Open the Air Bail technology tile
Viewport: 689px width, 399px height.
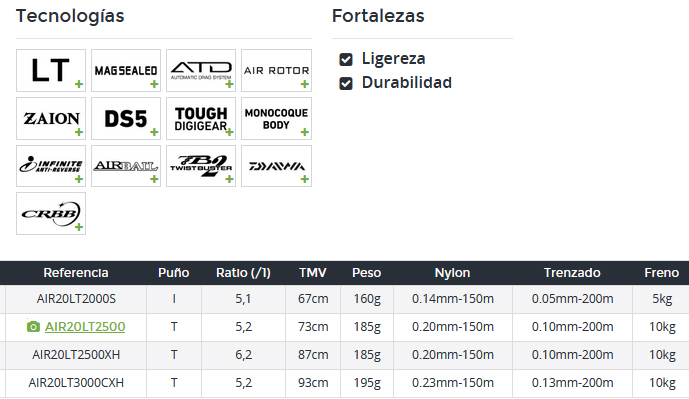[126, 166]
